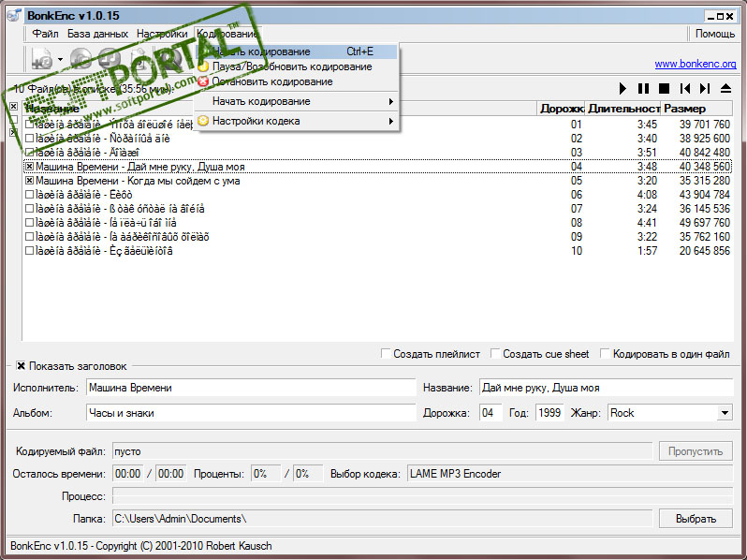The image size is (747, 560).
Task: Open the Помощь menu
Action: coord(714,34)
